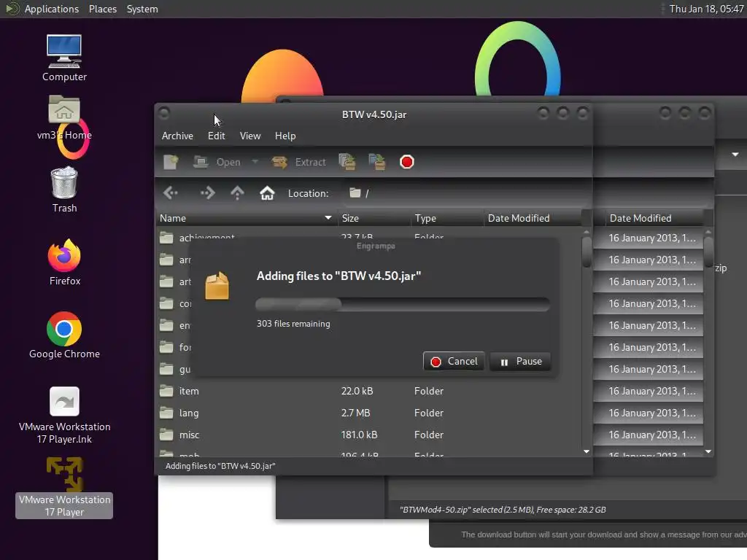Screen dimensions: 747x560
Task: Open vm3's Home folder icon
Action: coord(64,117)
